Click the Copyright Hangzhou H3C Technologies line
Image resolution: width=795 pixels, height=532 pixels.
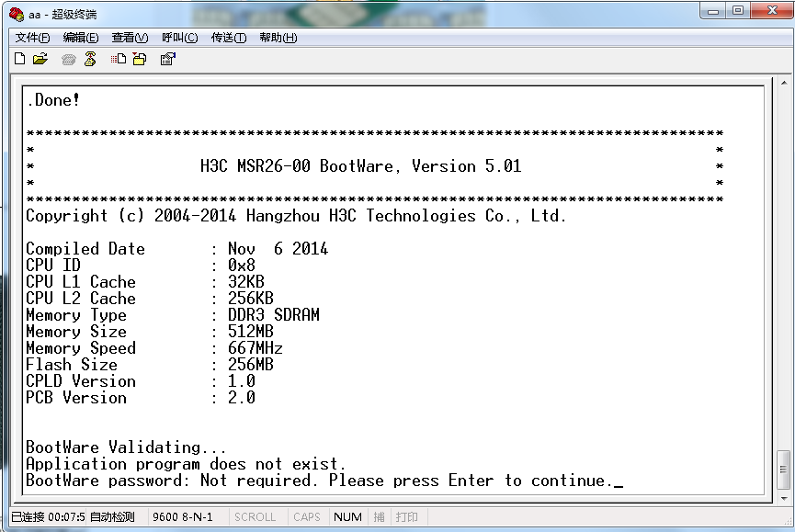click(296, 216)
